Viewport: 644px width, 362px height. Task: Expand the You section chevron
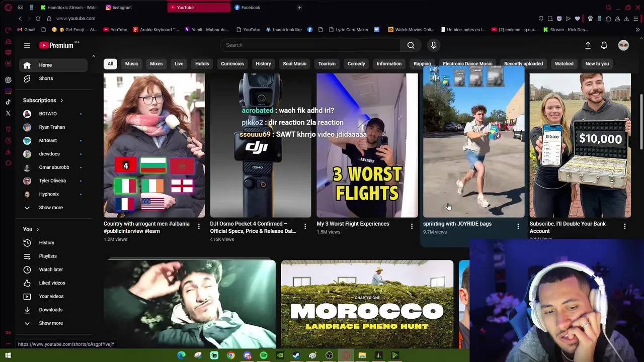pos(37,230)
